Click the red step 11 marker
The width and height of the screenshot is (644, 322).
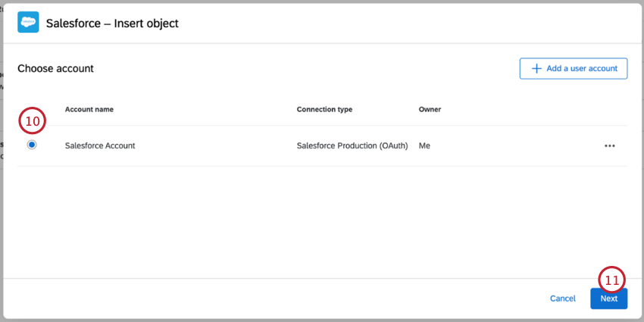611,280
